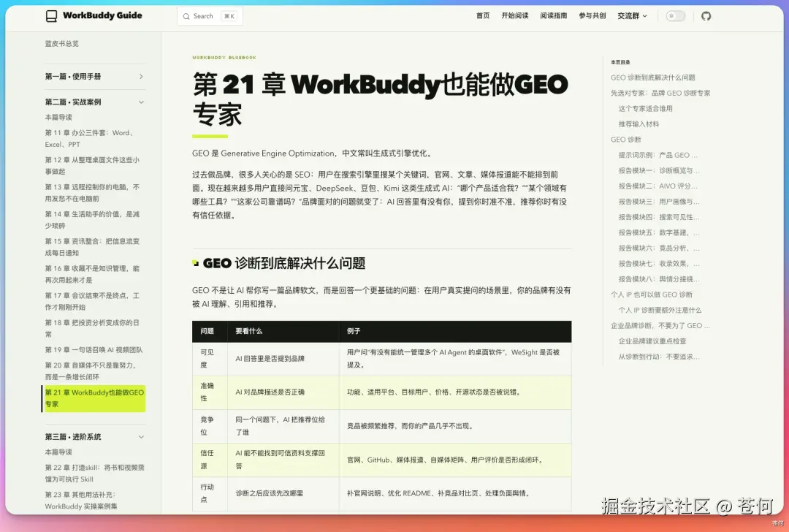Jump to 这个专家适合谁用 outline entry
The image size is (789, 532).
tap(645, 109)
